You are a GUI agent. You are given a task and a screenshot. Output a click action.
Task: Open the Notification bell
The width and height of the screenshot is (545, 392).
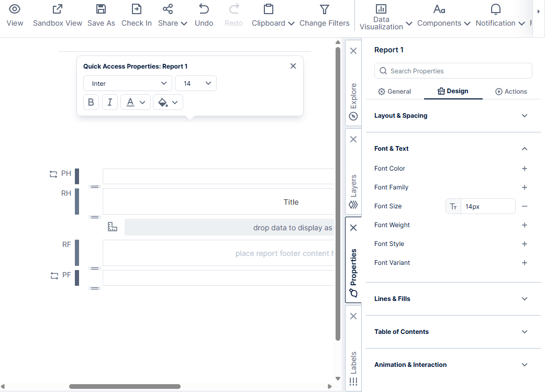tap(494, 16)
